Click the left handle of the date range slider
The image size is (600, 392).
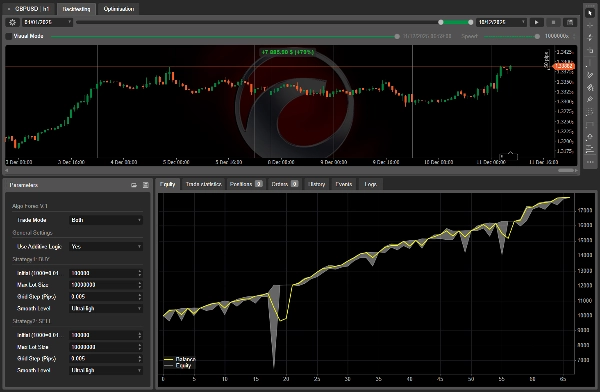pos(441,22)
